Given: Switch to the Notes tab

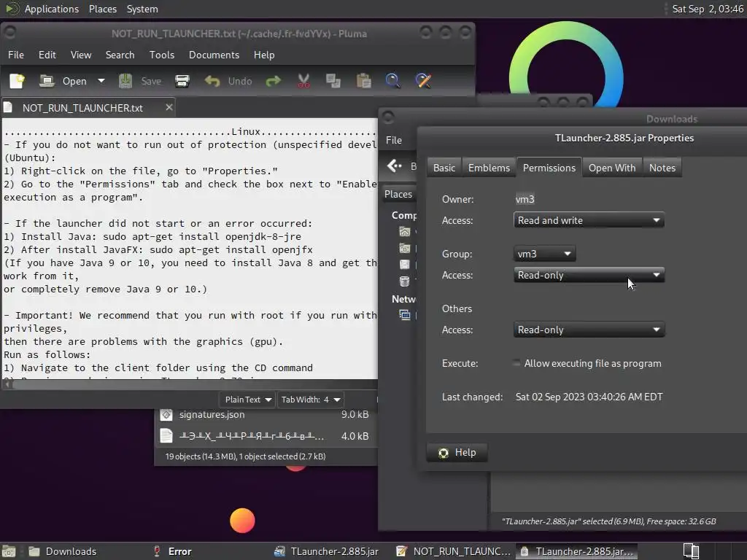Looking at the screenshot, I should tap(662, 168).
